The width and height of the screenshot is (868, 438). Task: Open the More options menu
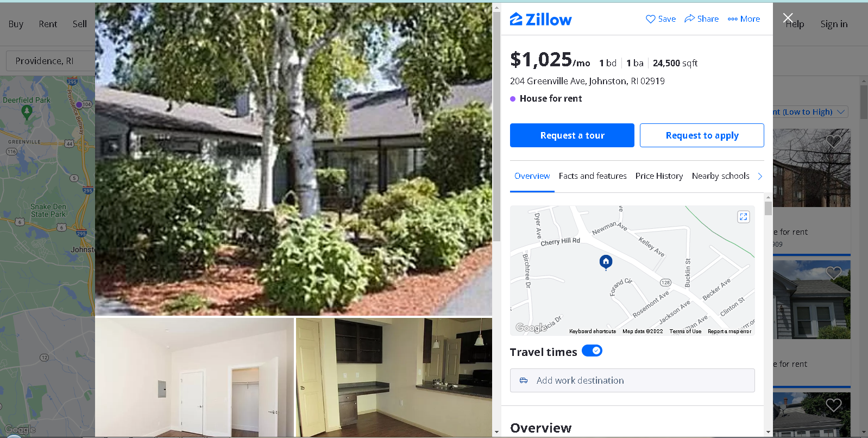[744, 19]
